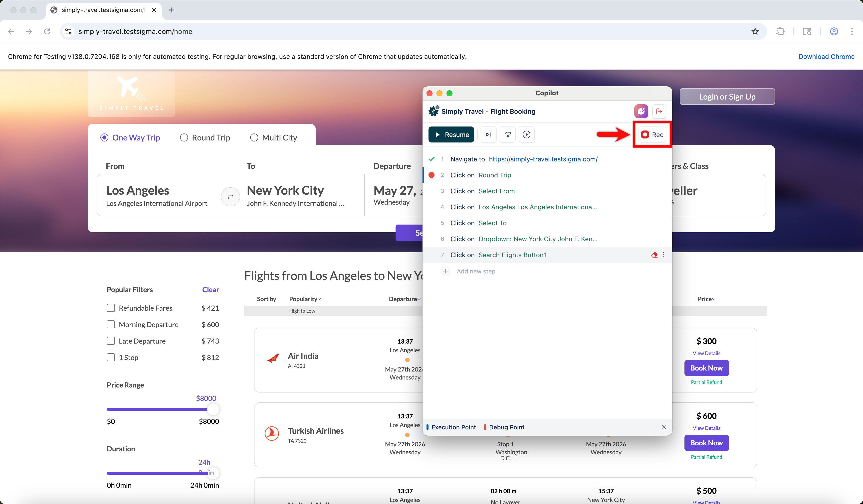Screen dimensions: 863x504
Task: Select the Round Trip radio button
Action: tap(184, 137)
